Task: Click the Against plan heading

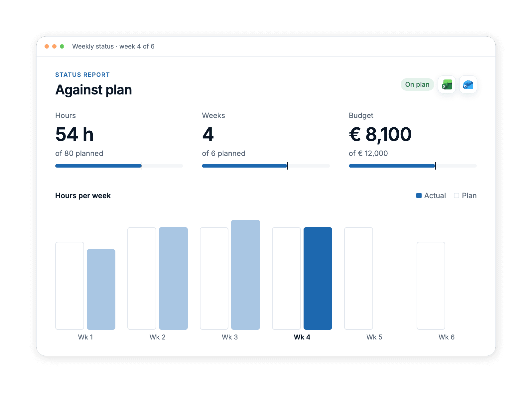Action: click(x=94, y=90)
